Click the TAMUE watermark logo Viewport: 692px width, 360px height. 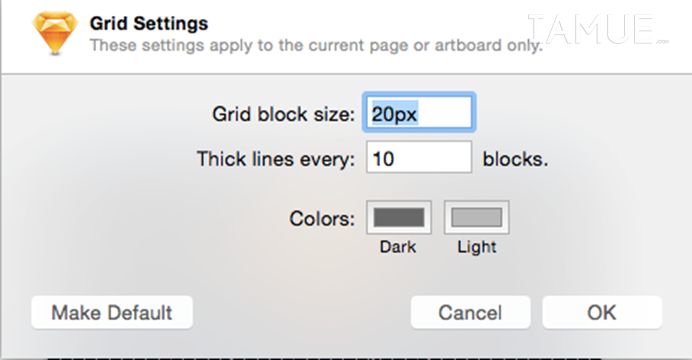click(x=598, y=30)
